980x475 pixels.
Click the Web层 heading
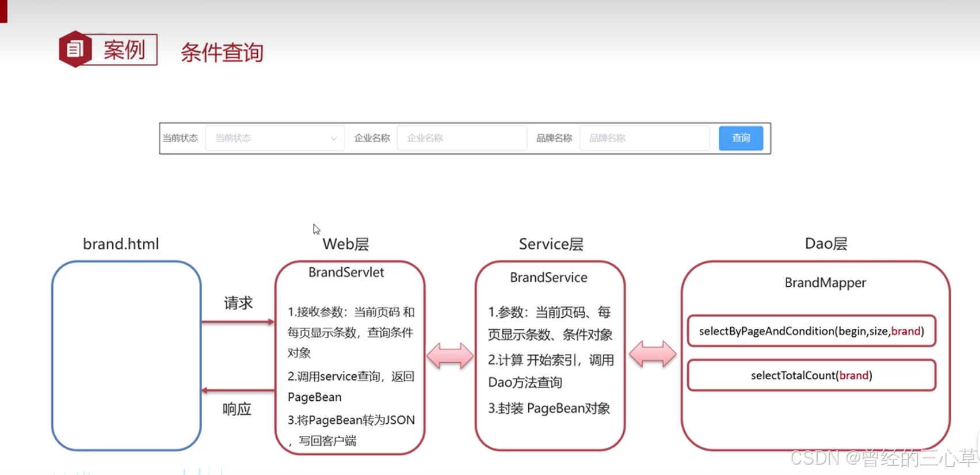click(345, 244)
